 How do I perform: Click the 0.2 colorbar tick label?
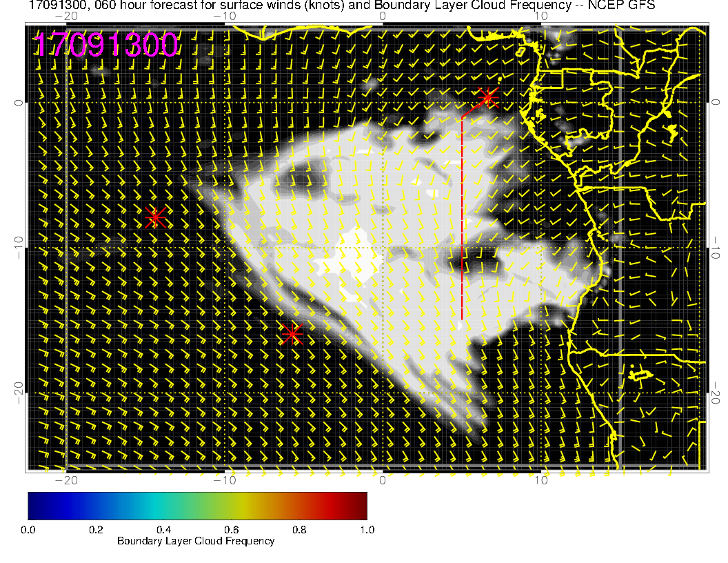[96, 530]
